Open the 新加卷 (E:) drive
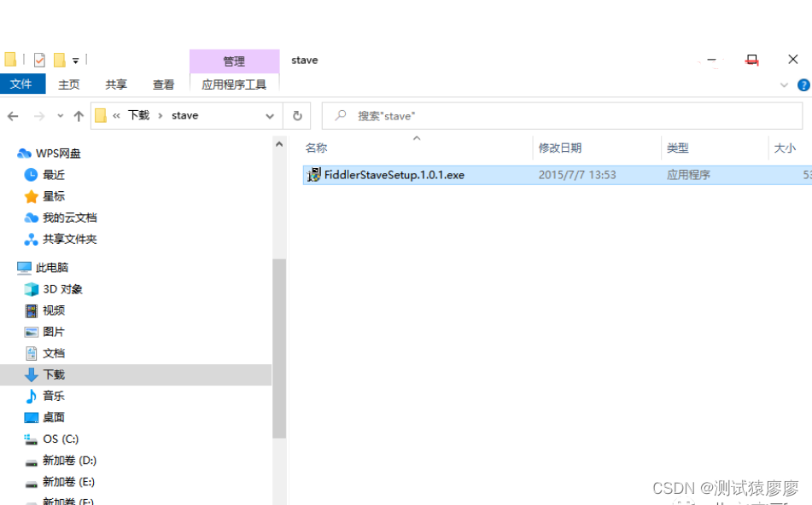Screen dimensions: 812x505 click(68, 482)
